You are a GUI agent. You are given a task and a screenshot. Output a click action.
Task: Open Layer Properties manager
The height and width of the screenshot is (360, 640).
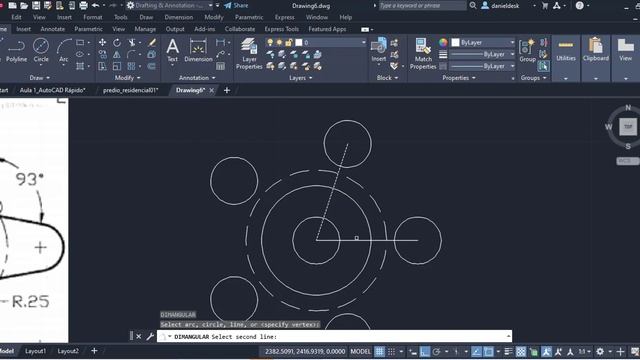click(249, 54)
